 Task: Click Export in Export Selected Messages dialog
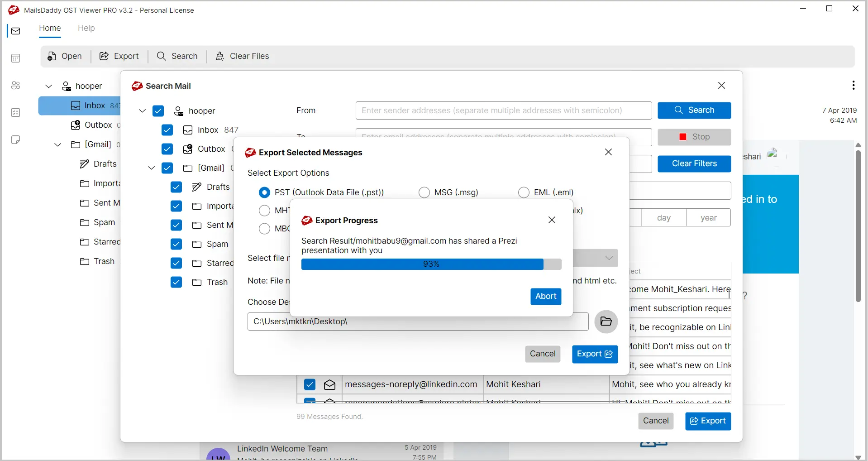[x=595, y=354]
